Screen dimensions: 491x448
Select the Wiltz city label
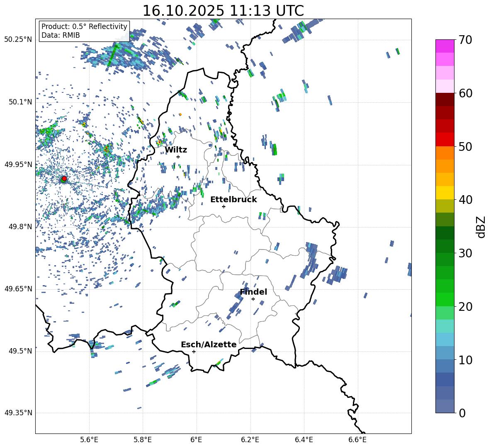pos(176,150)
